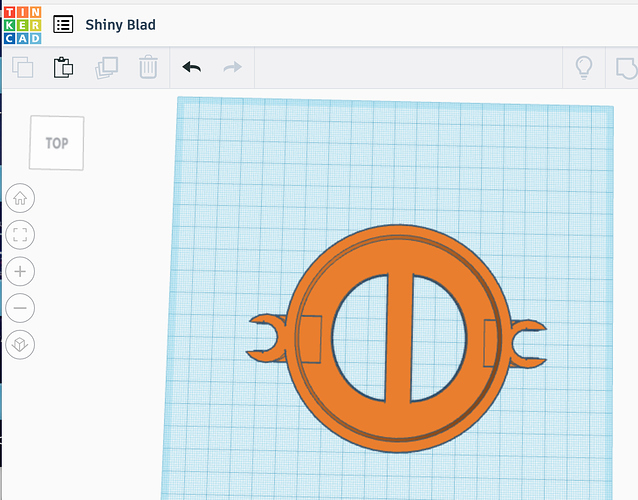Toggle show all with lightbulb icon

(x=584, y=67)
